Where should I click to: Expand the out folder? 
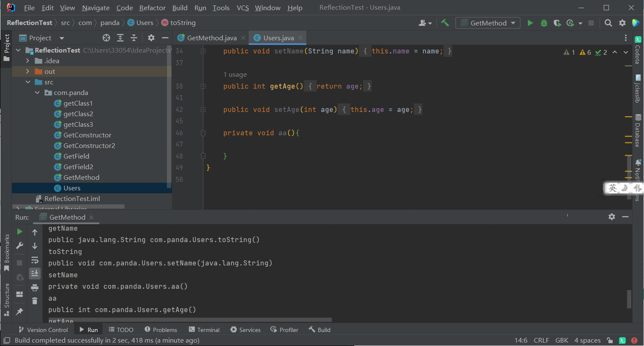(x=28, y=71)
